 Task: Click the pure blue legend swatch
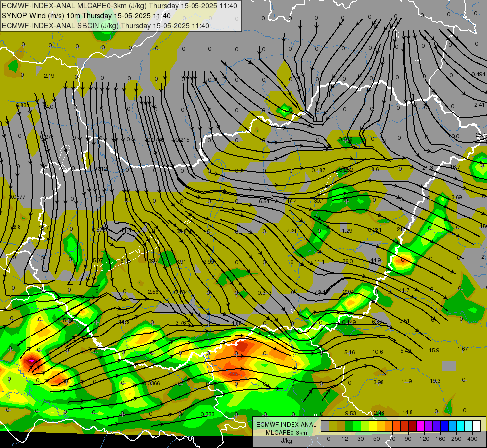(444, 426)
